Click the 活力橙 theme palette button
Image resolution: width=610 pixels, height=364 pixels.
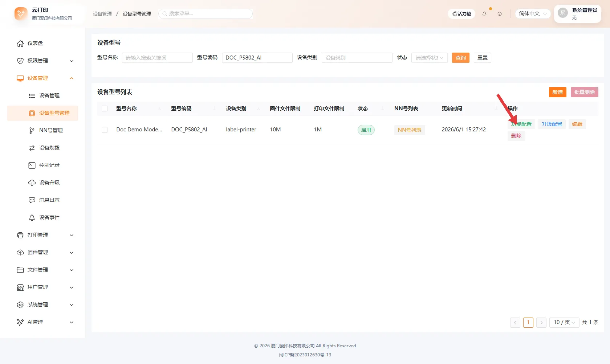click(461, 14)
